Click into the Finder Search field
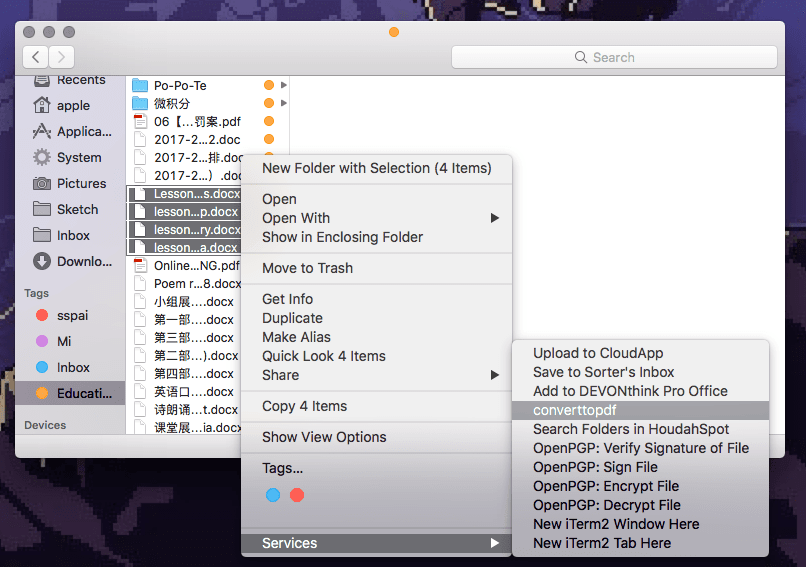Screen dimensions: 806x567 [x=614, y=57]
